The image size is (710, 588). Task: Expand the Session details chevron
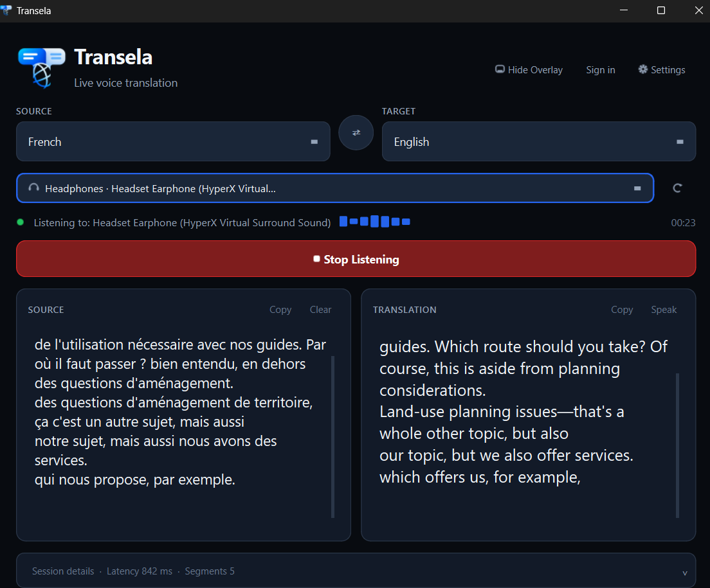click(x=685, y=573)
